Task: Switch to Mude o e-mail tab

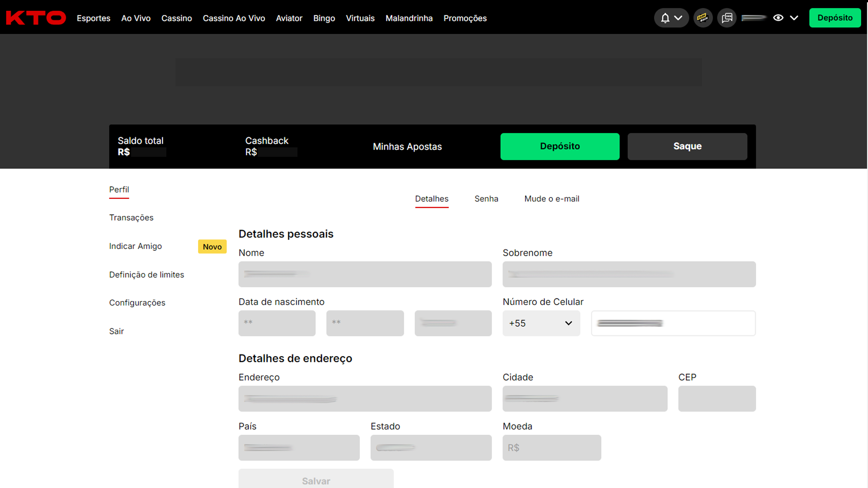Action: click(552, 199)
